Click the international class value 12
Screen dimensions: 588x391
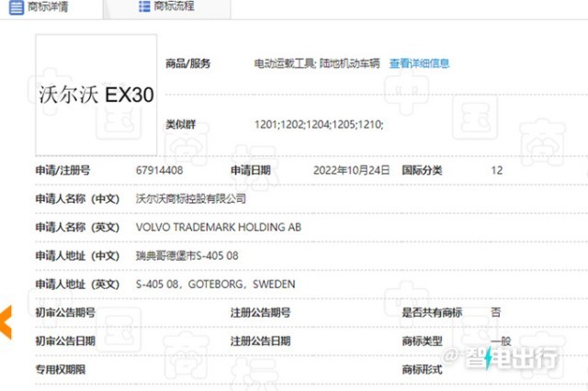coord(497,171)
